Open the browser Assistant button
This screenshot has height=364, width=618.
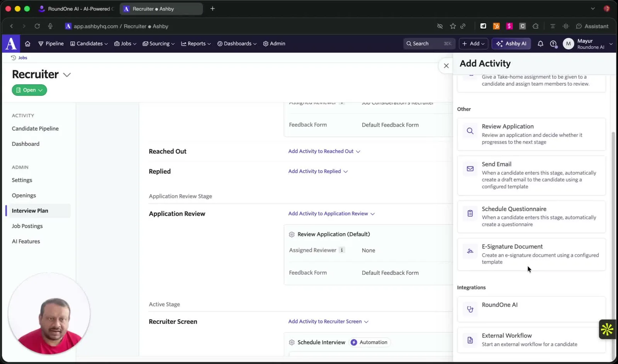[x=592, y=26]
